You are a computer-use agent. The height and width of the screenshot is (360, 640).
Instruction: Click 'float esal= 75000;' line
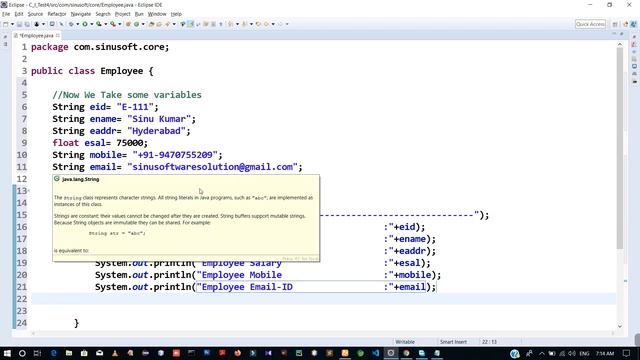point(100,143)
